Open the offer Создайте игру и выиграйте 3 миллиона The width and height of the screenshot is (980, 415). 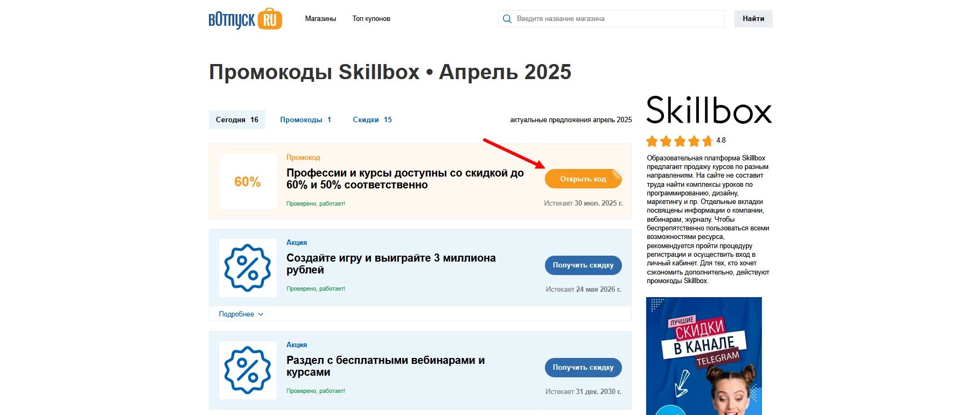pos(391,264)
